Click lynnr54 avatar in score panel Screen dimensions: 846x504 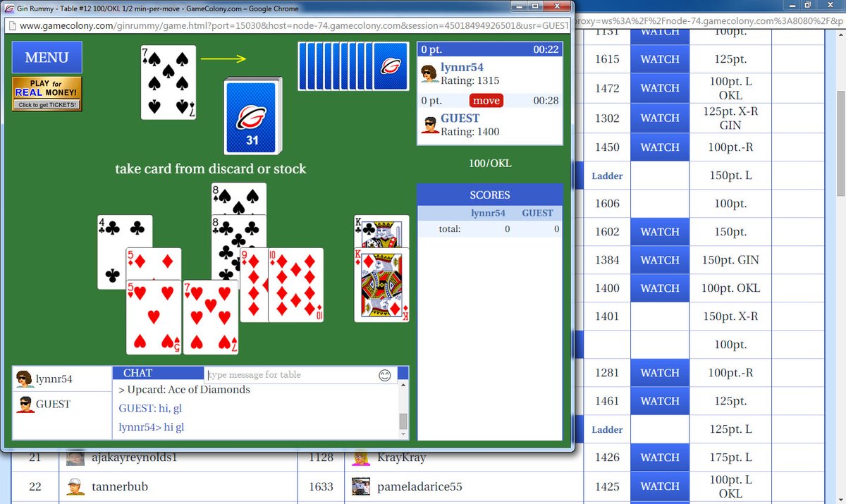pos(429,73)
